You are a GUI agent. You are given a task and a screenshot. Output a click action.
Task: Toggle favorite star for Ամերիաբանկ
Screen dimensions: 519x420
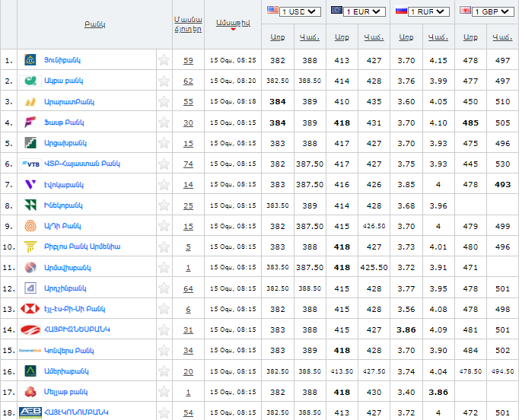pyautogui.click(x=164, y=371)
